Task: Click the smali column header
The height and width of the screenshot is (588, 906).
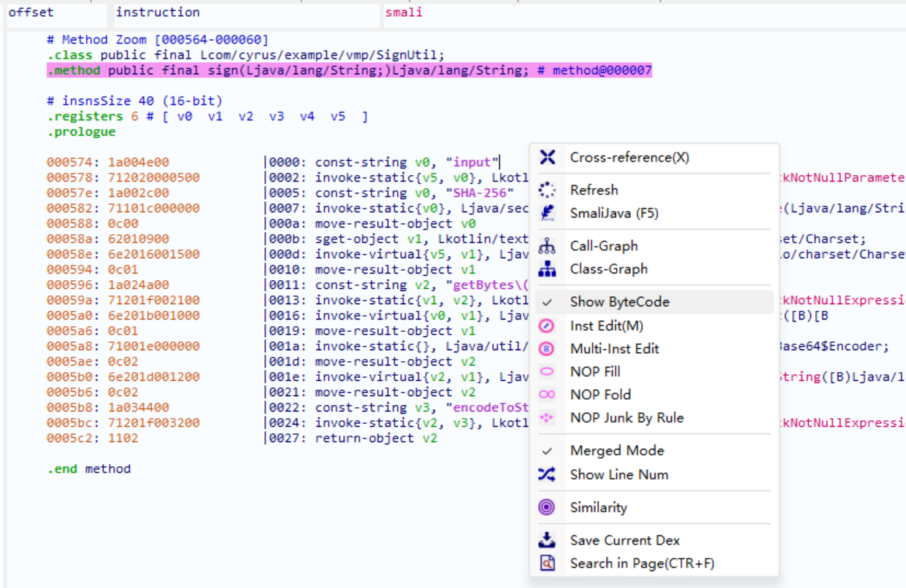Action: click(x=404, y=12)
